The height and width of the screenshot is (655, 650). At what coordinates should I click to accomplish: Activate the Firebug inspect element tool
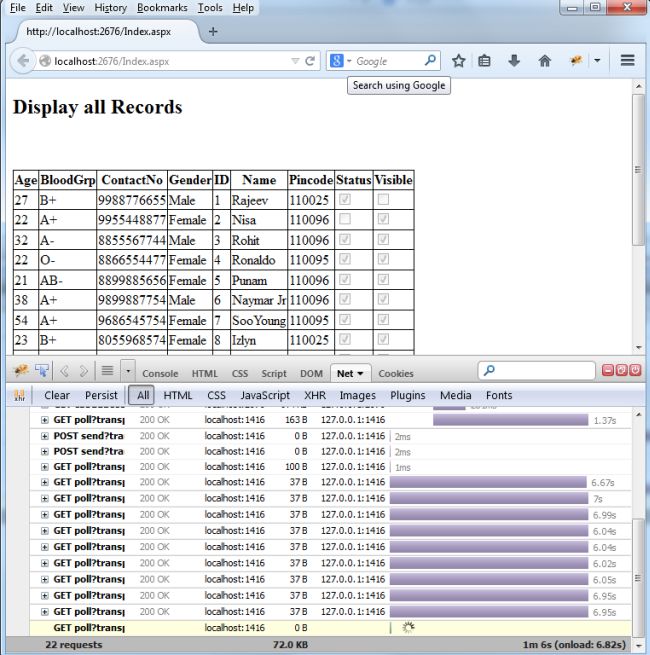click(x=42, y=370)
